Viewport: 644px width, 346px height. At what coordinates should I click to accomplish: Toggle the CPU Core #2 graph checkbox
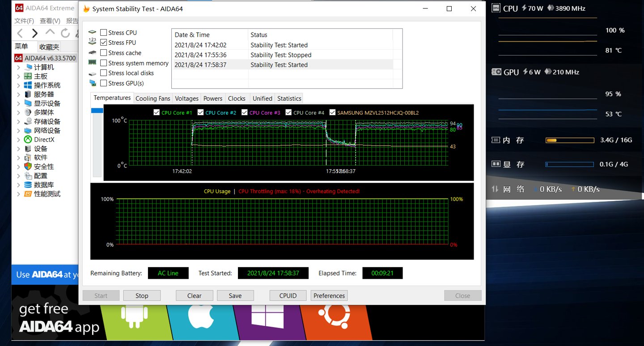(200, 112)
